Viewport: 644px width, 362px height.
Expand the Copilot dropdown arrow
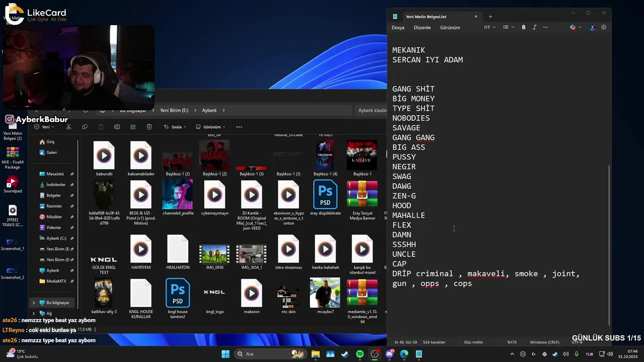(x=580, y=27)
